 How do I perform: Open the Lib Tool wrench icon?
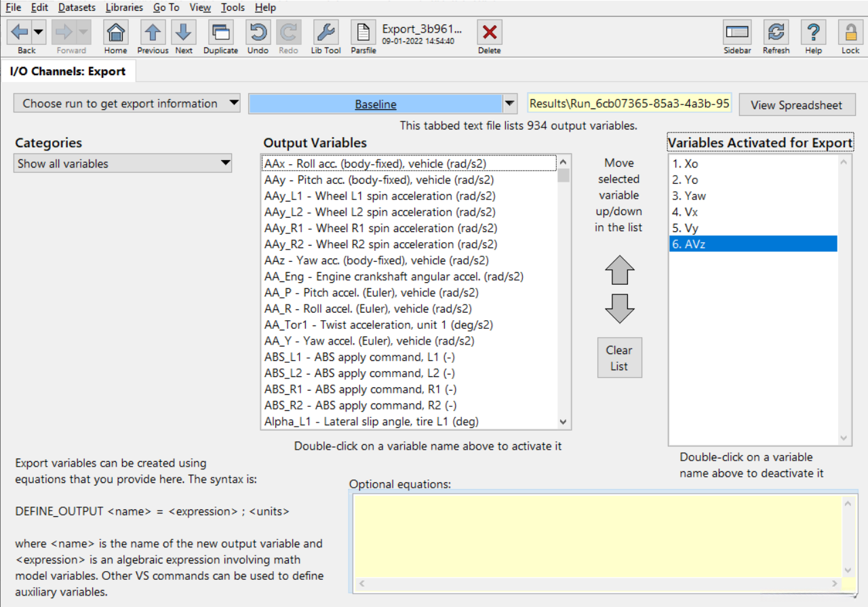(x=325, y=33)
